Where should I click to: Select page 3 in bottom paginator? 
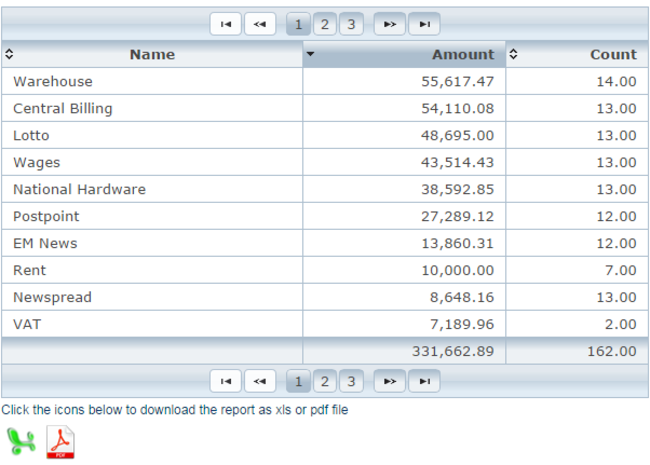(x=351, y=381)
